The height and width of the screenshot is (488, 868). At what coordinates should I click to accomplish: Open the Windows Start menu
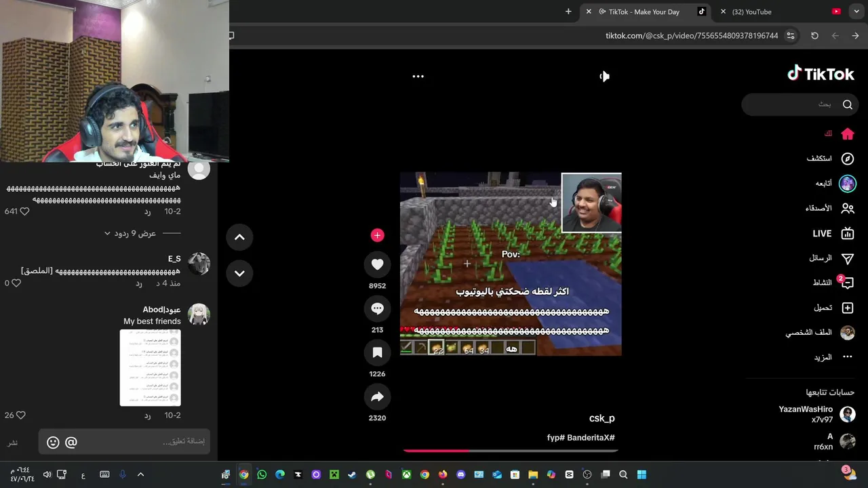(x=642, y=474)
